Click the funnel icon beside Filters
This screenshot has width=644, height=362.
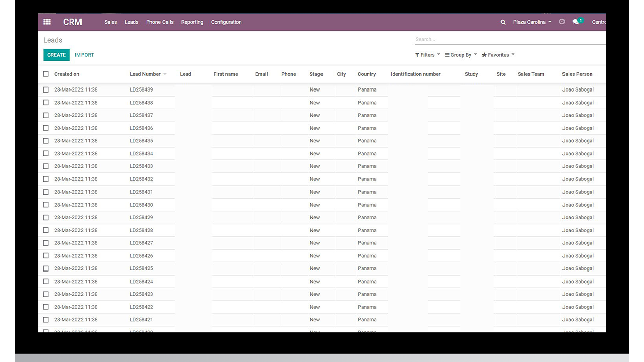tap(417, 55)
